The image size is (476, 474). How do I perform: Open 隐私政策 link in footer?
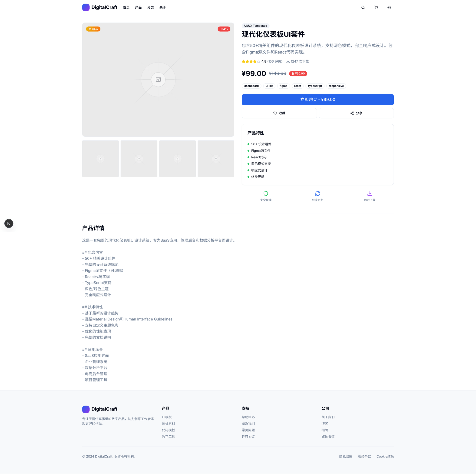pos(345,457)
